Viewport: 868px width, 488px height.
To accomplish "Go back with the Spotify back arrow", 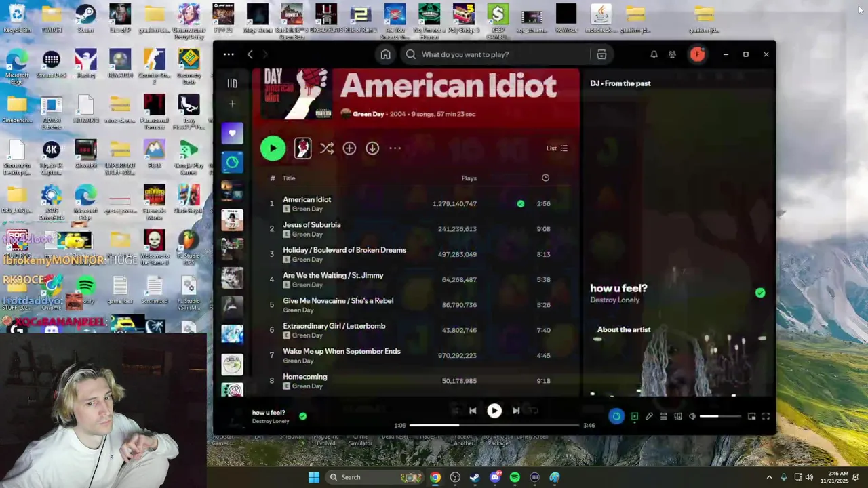I will tap(250, 54).
